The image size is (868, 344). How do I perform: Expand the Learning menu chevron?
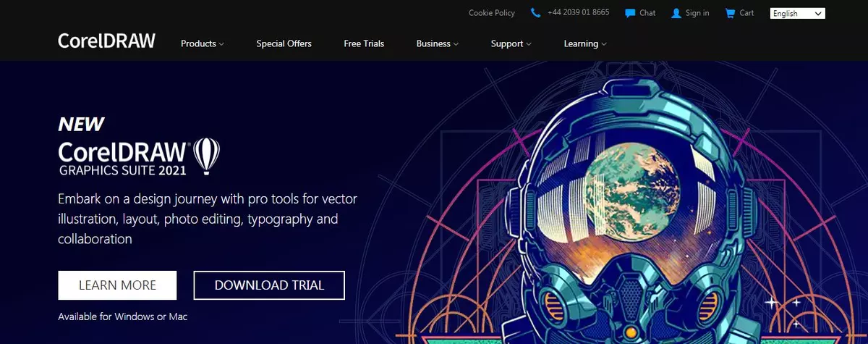[x=604, y=44]
